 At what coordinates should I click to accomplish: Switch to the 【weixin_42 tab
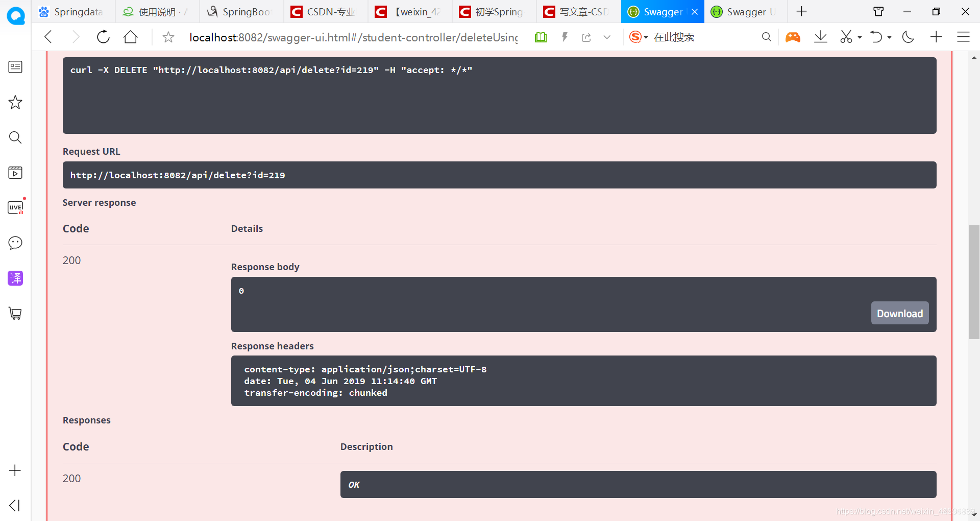coord(410,11)
